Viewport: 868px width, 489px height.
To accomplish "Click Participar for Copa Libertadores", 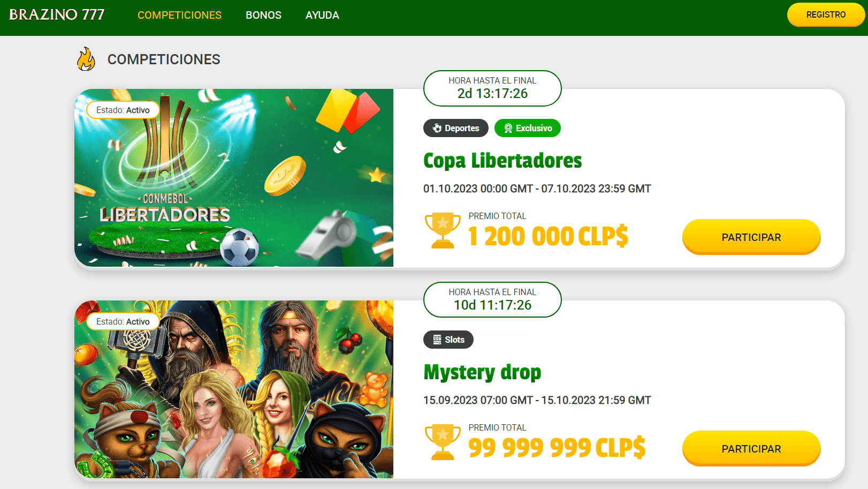I will [751, 237].
